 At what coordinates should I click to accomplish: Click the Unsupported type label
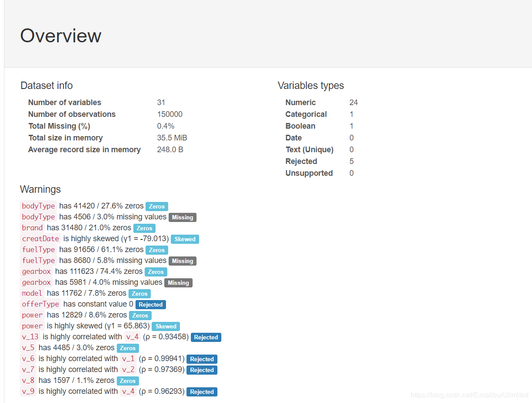(x=309, y=173)
